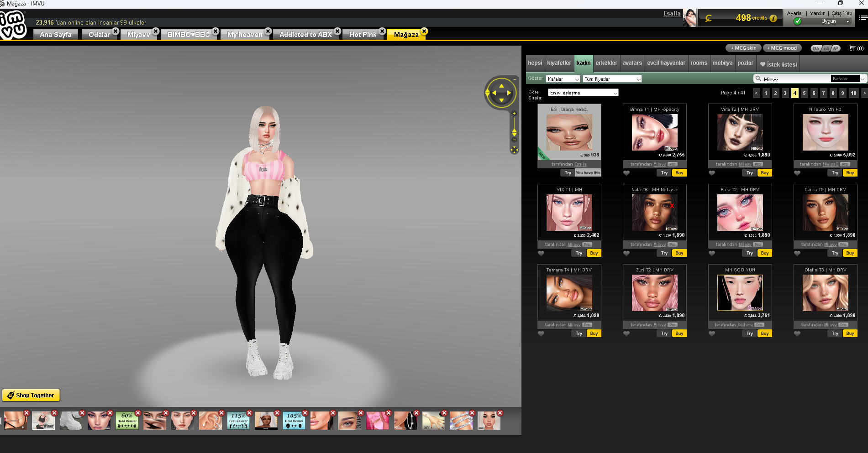Toggle wishlist heart for N.Tauro Mh Hd
The width and height of the screenshot is (868, 453).
797,173
